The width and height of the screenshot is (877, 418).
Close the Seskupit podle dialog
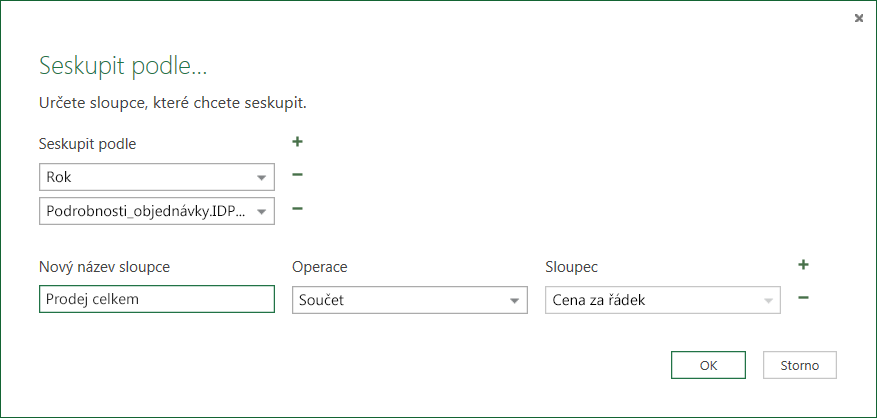click(x=859, y=18)
